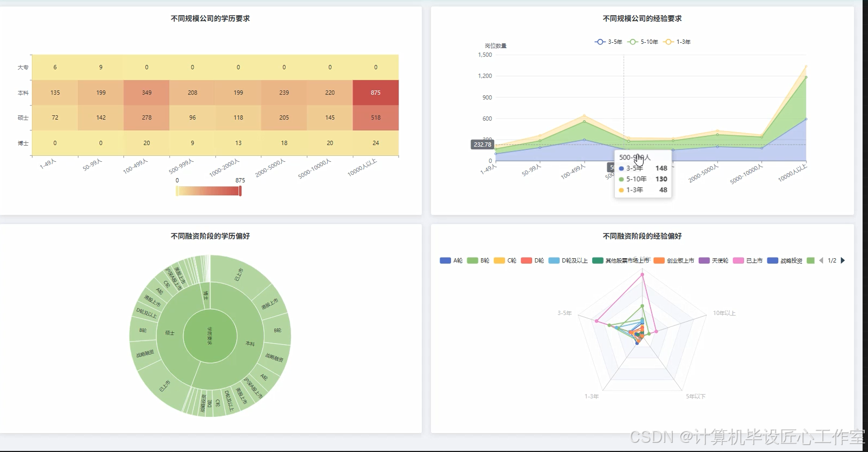
Task: Click the 100-499人 heatmap axis label
Action: 135,166
